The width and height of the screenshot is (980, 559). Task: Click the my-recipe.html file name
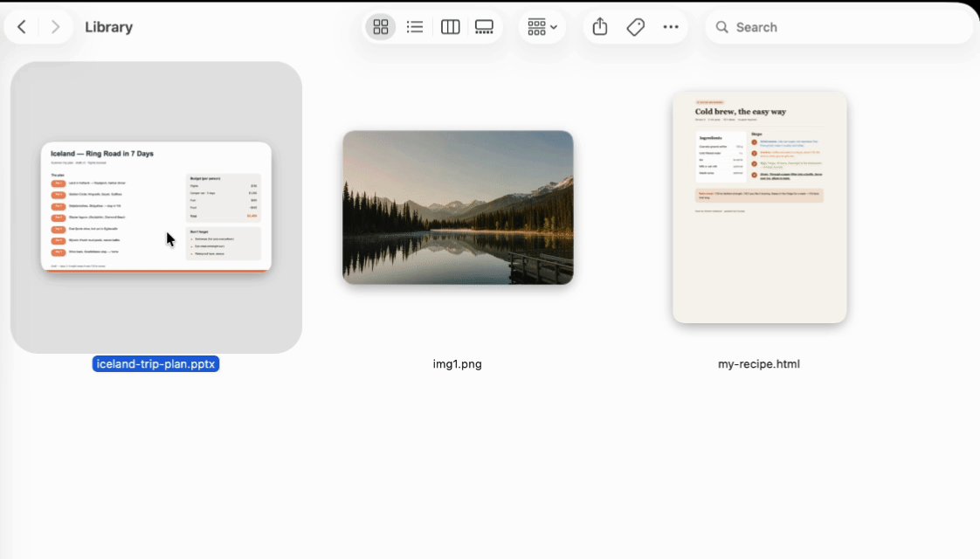coord(759,364)
